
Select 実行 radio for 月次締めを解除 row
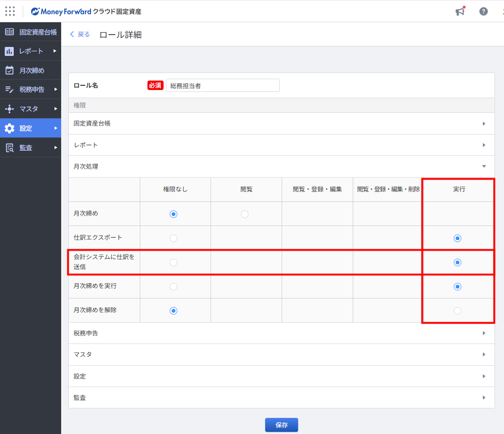coord(457,311)
